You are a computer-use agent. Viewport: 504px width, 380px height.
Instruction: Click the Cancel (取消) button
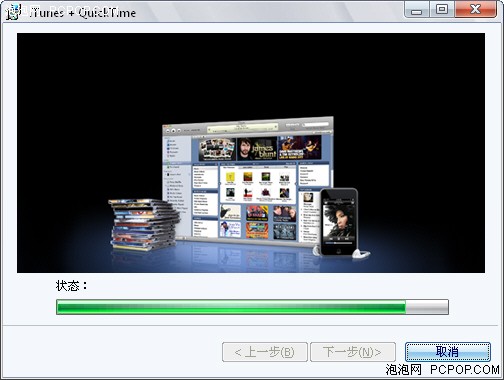(x=448, y=352)
